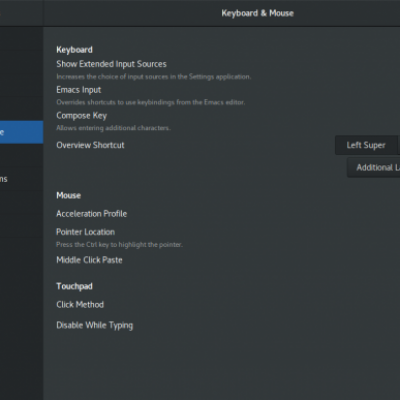Image resolution: width=400 pixels, height=400 pixels.
Task: Click the Mouse section heading
Action: (69, 195)
